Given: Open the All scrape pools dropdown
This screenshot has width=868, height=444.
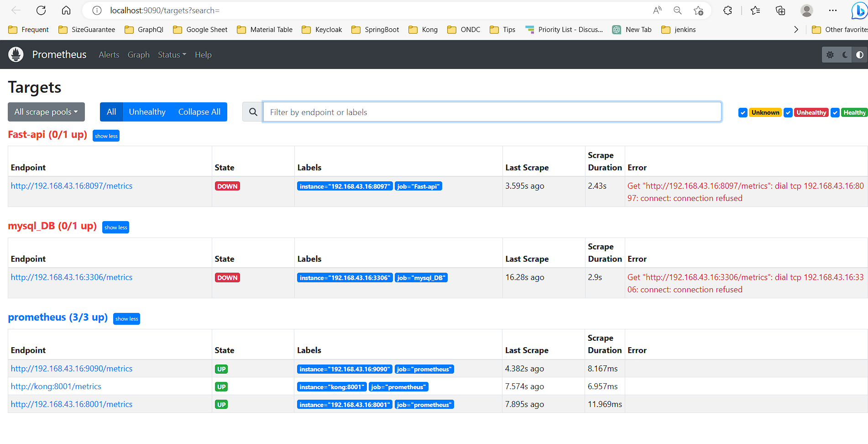Looking at the screenshot, I should 46,112.
